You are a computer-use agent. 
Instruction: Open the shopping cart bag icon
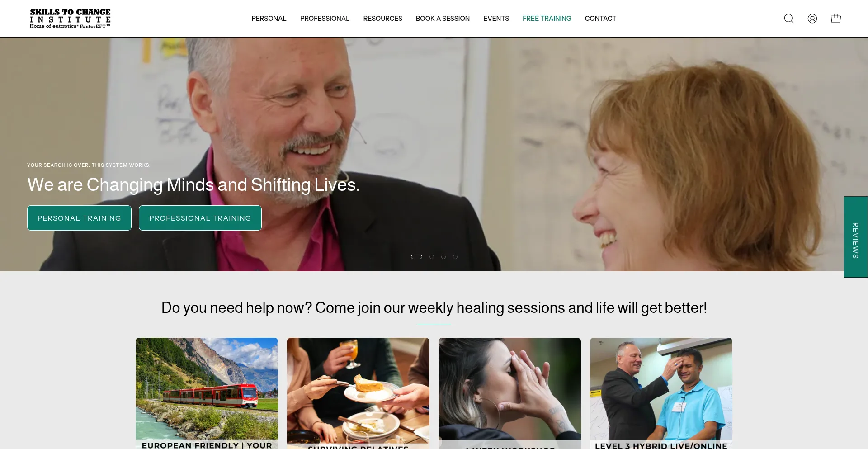[836, 19]
